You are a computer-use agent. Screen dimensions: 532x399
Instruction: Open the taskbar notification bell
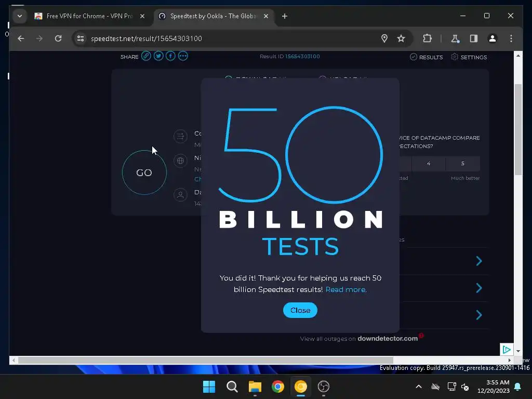coord(518,387)
